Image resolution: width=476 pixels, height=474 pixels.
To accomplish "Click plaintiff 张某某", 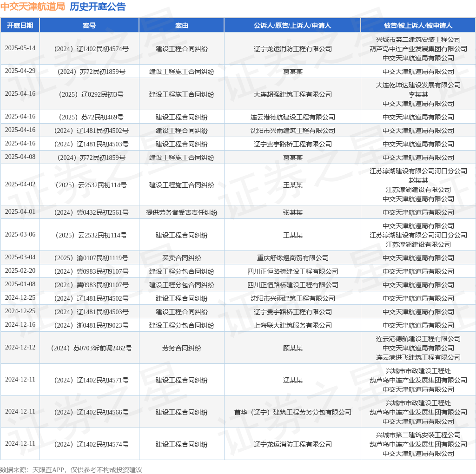I will (293, 212).
